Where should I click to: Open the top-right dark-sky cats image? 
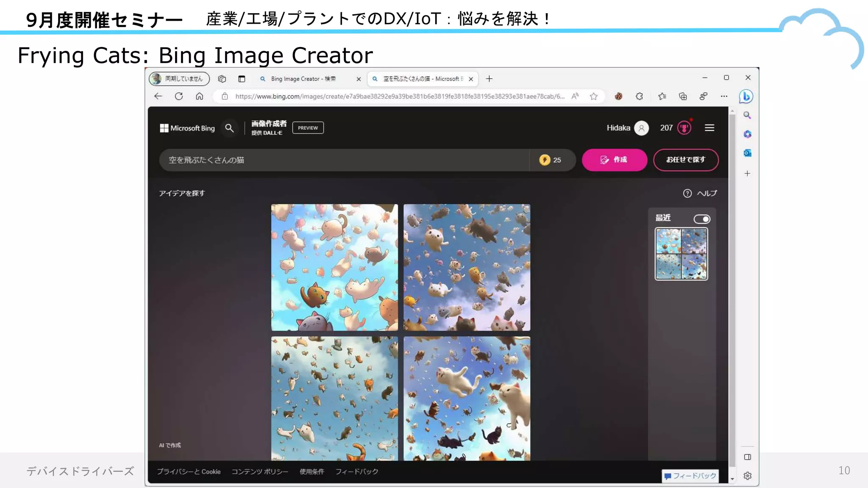click(467, 267)
